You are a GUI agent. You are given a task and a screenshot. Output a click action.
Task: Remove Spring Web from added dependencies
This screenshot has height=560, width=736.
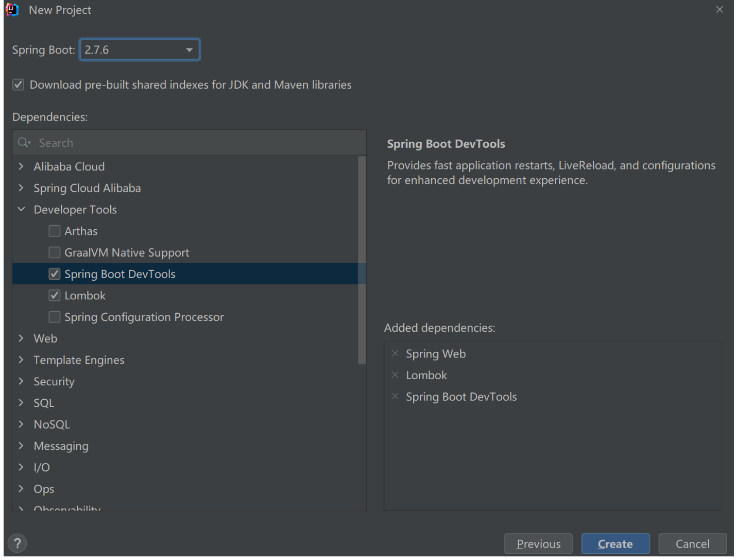click(395, 353)
